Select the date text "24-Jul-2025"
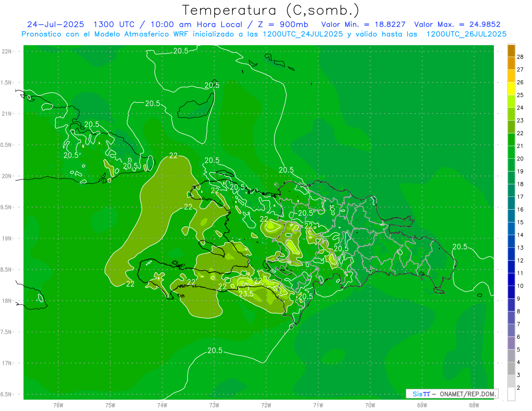Image resolution: width=532 pixels, height=411 pixels. click(x=55, y=24)
